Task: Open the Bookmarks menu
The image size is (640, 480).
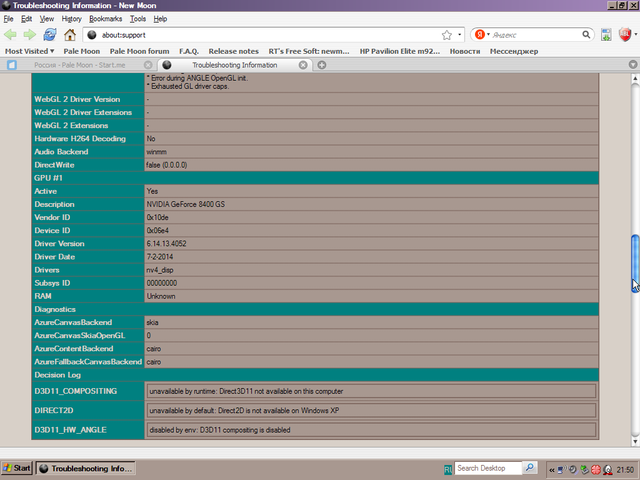Action: (x=106, y=19)
